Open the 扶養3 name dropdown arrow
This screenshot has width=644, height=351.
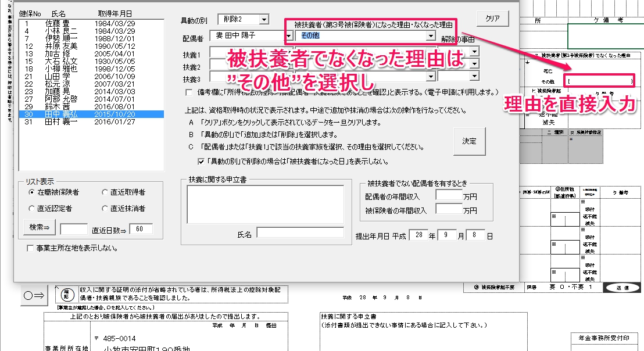click(430, 76)
